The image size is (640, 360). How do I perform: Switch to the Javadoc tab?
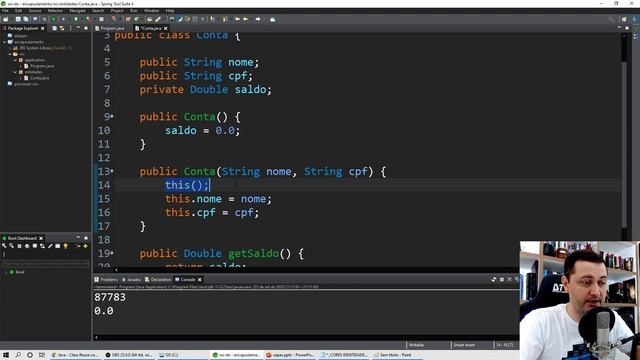131,280
